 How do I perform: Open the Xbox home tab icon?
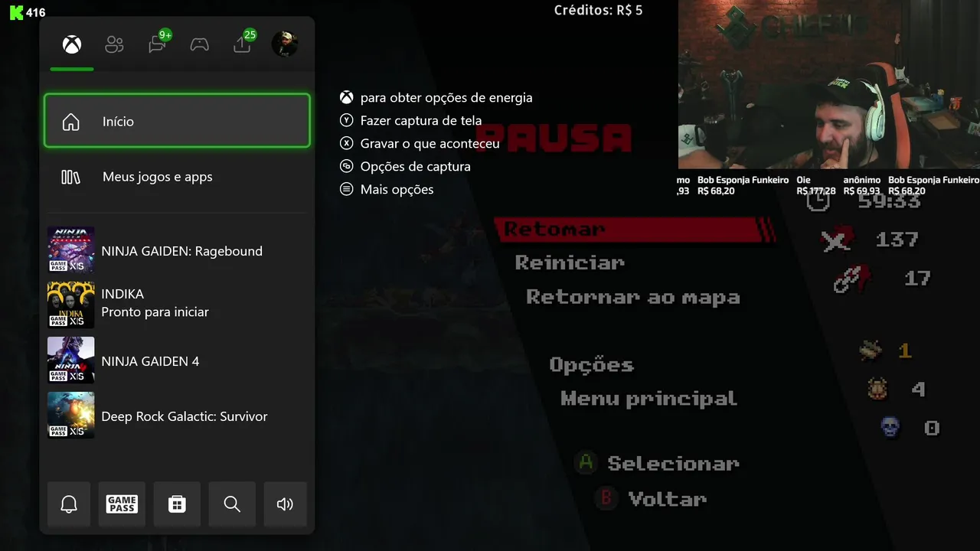click(72, 44)
